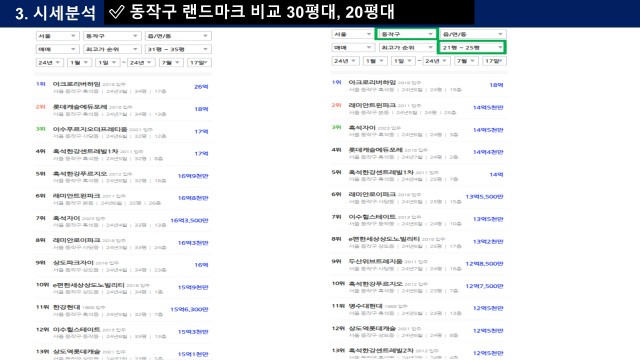
Task: Open 최고가 순위 sort dropdown in 21평~25평 panel
Action: click(x=407, y=48)
